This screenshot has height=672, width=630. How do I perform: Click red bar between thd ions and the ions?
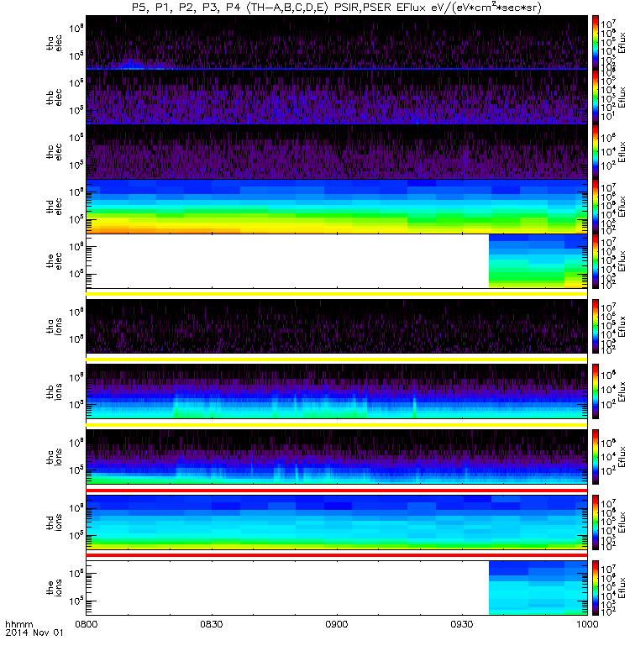click(x=337, y=555)
